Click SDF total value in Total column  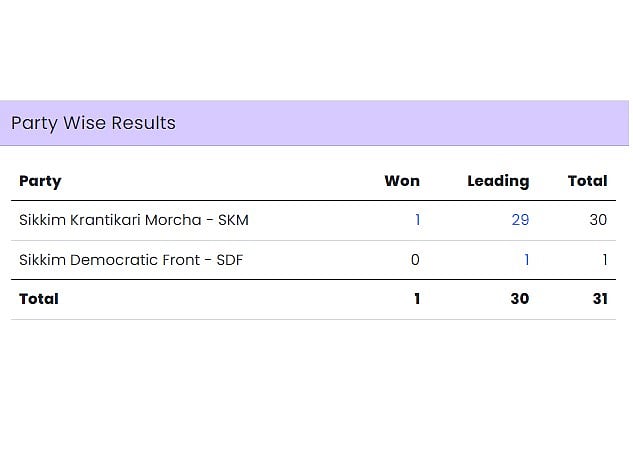point(604,260)
